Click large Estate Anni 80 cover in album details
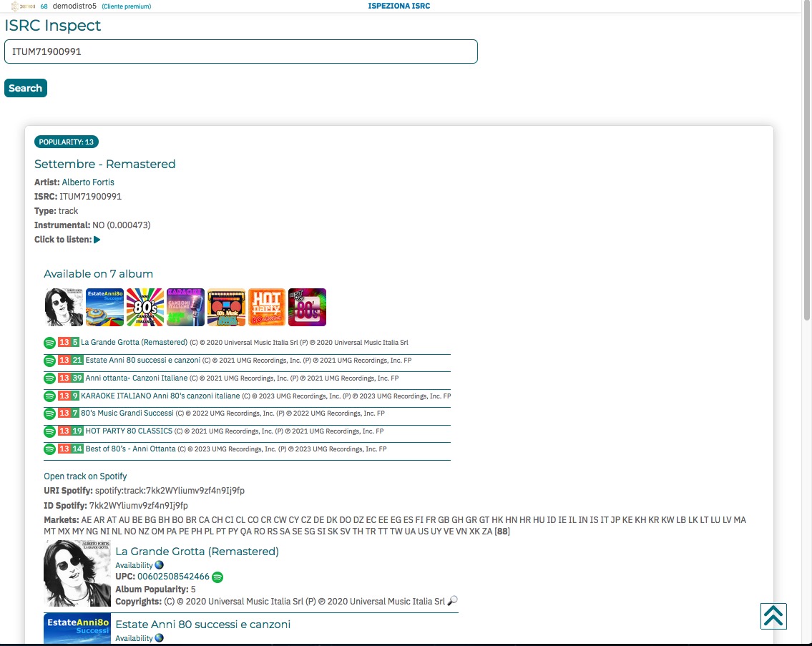Image resolution: width=812 pixels, height=646 pixels. pyautogui.click(x=77, y=629)
